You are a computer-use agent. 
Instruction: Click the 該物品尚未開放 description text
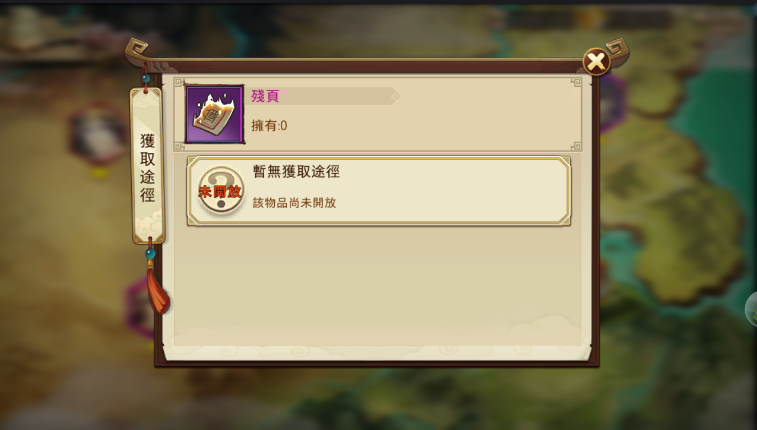[x=294, y=203]
